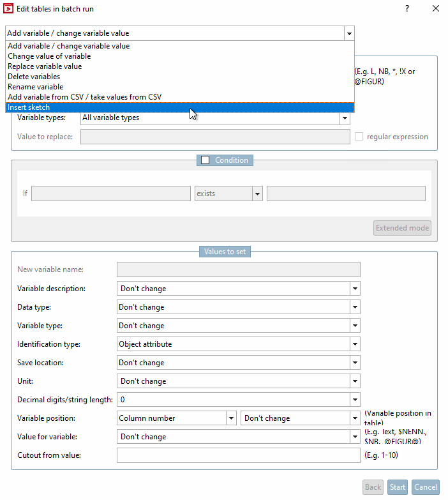The image size is (448, 500).
Task: Enable the Condition checkbox
Action: pos(205,160)
